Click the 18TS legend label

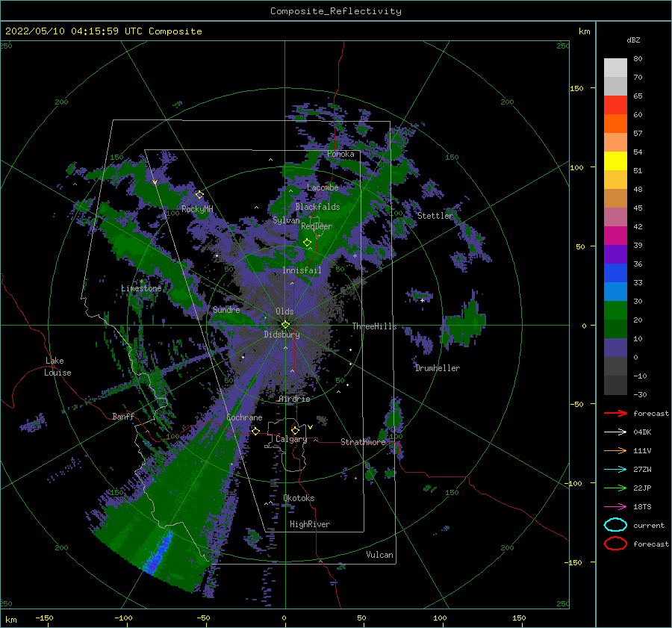pos(642,507)
